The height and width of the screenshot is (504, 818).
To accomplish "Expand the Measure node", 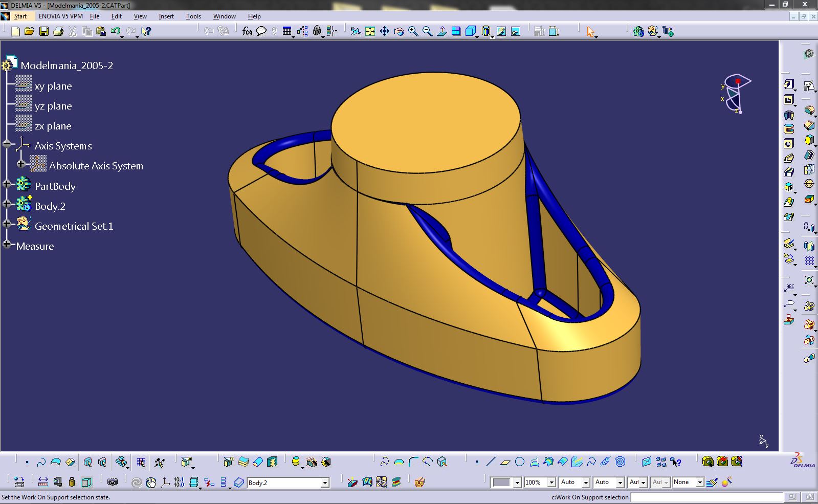I will click(x=7, y=244).
